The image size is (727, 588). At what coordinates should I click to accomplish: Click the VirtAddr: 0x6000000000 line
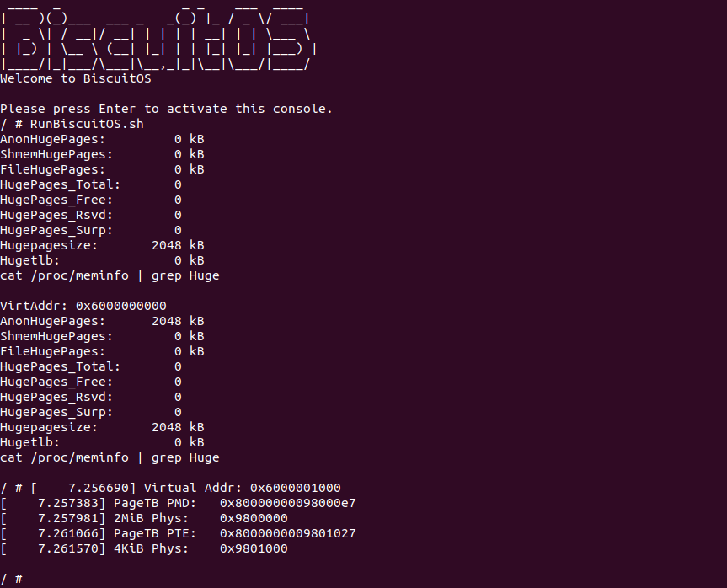(83, 306)
